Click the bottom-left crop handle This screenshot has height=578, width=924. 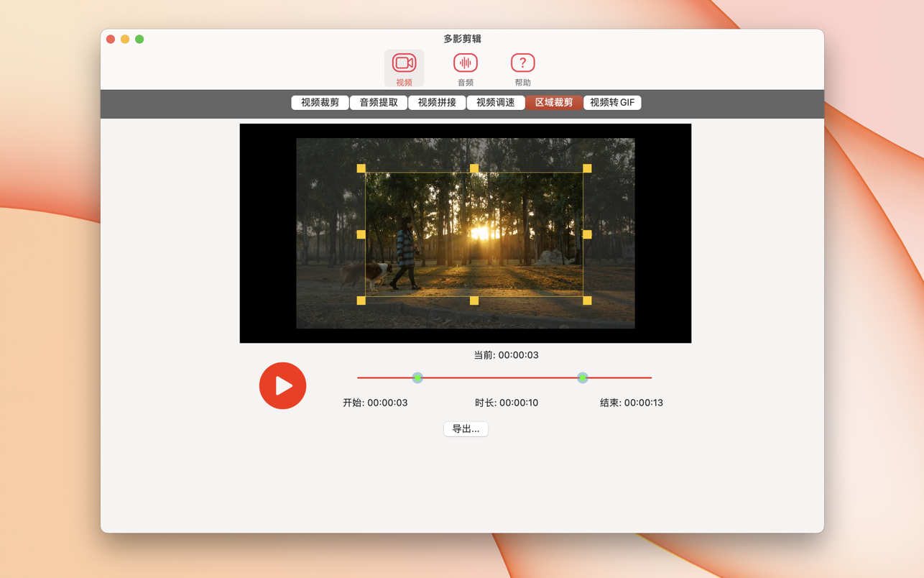(x=361, y=301)
